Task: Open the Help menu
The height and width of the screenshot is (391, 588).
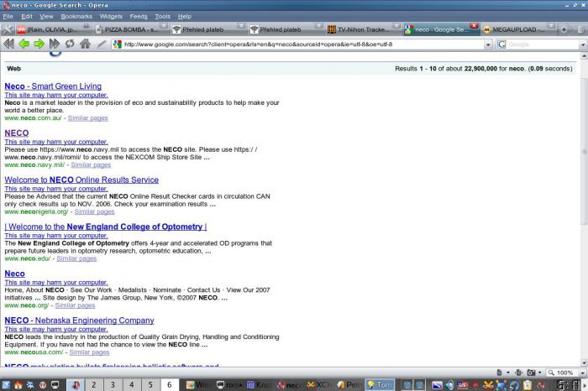Action: [185, 17]
